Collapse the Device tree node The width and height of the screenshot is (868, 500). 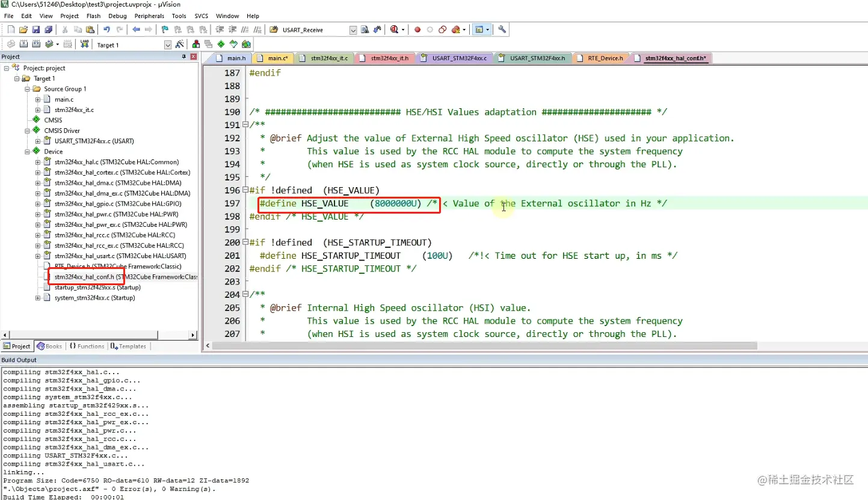pyautogui.click(x=27, y=152)
